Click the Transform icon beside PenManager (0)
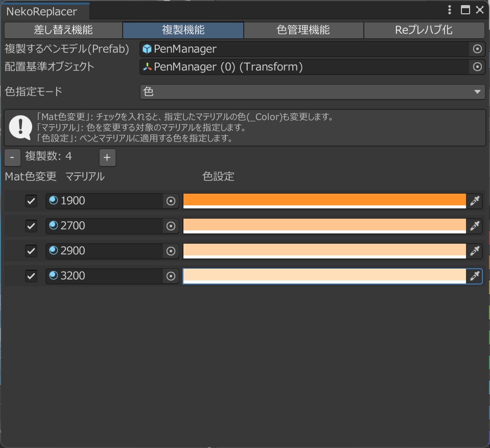Image resolution: width=490 pixels, height=448 pixels. tap(147, 67)
